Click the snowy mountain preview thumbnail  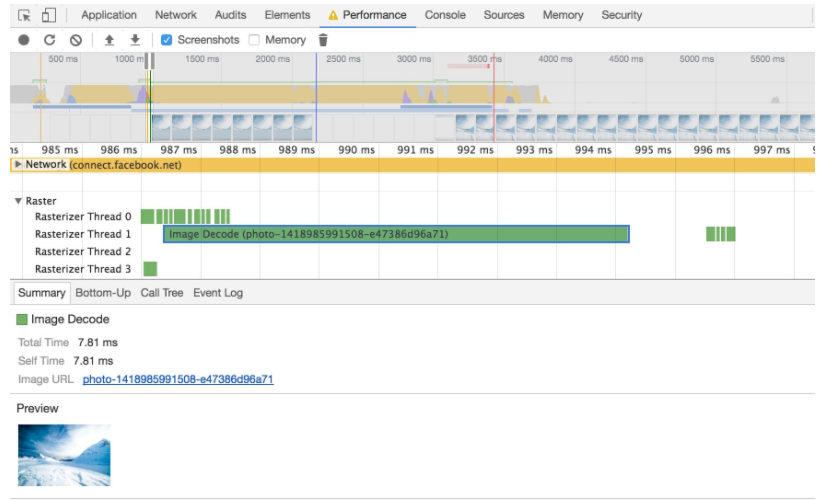coord(64,455)
